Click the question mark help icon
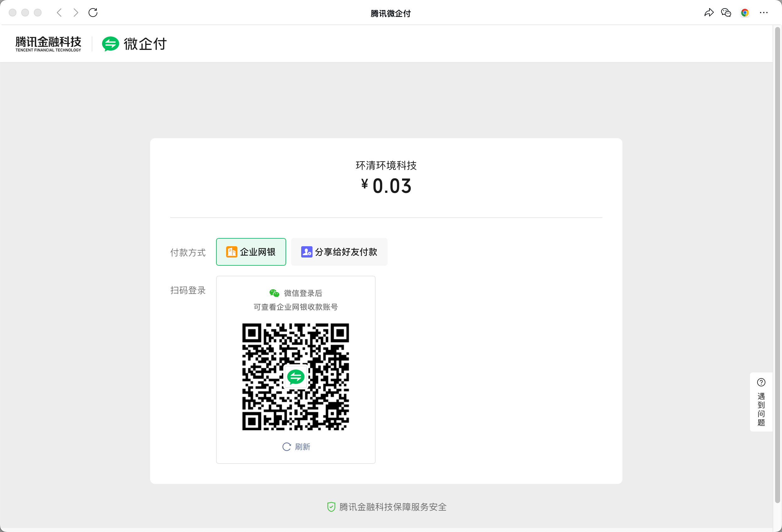Screen dimensions: 782x532 point(761,382)
